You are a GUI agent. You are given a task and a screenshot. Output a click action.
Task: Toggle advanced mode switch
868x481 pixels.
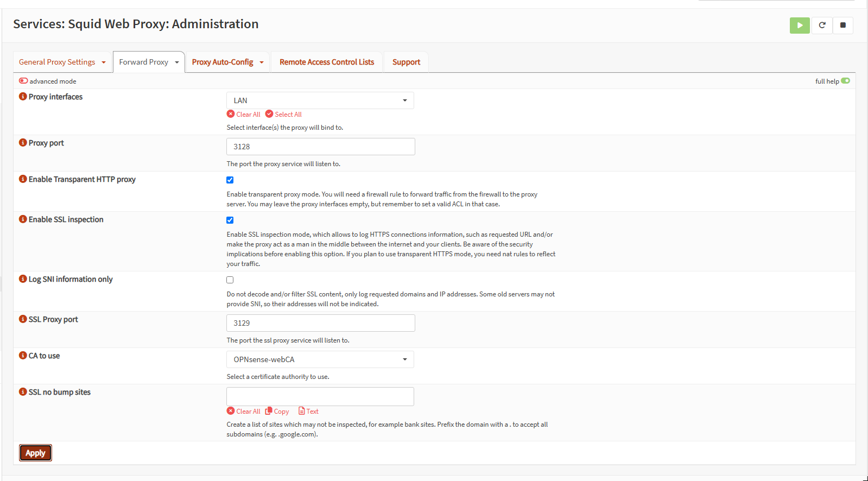pyautogui.click(x=23, y=81)
